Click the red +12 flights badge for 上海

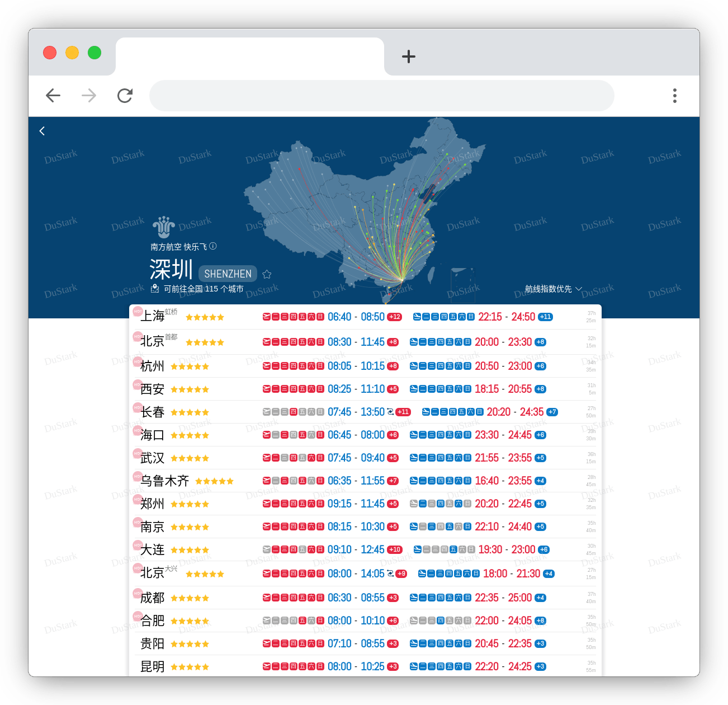(x=395, y=317)
